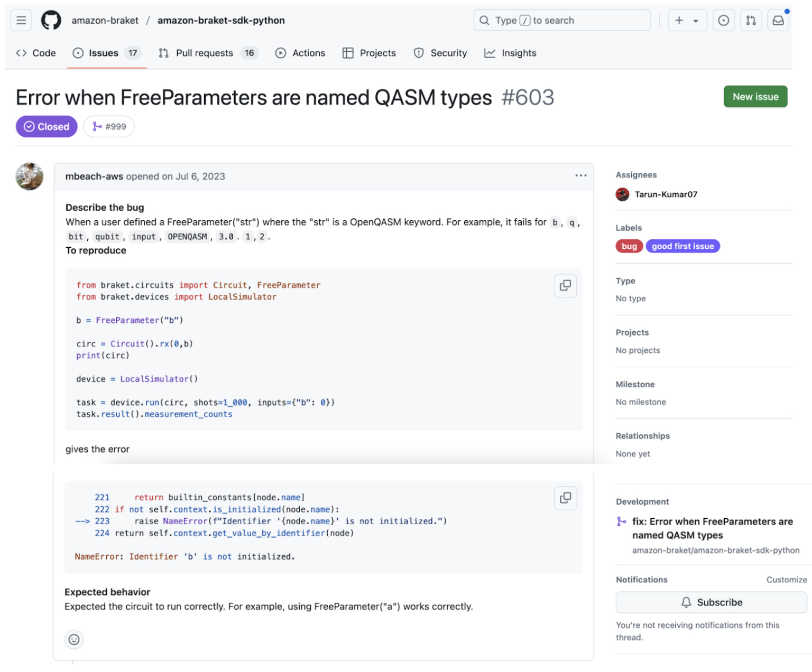Select the good first issue label
The height and width of the screenshot is (672, 812).
682,246
